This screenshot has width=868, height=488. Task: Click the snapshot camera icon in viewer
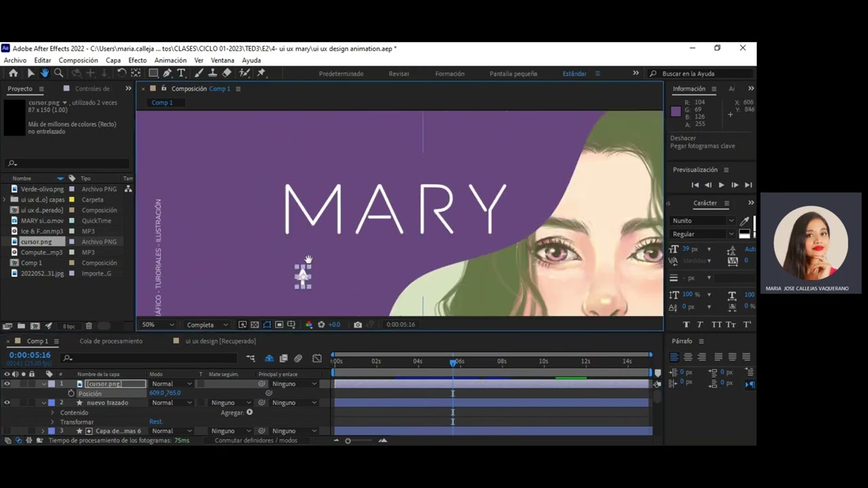[x=358, y=325]
